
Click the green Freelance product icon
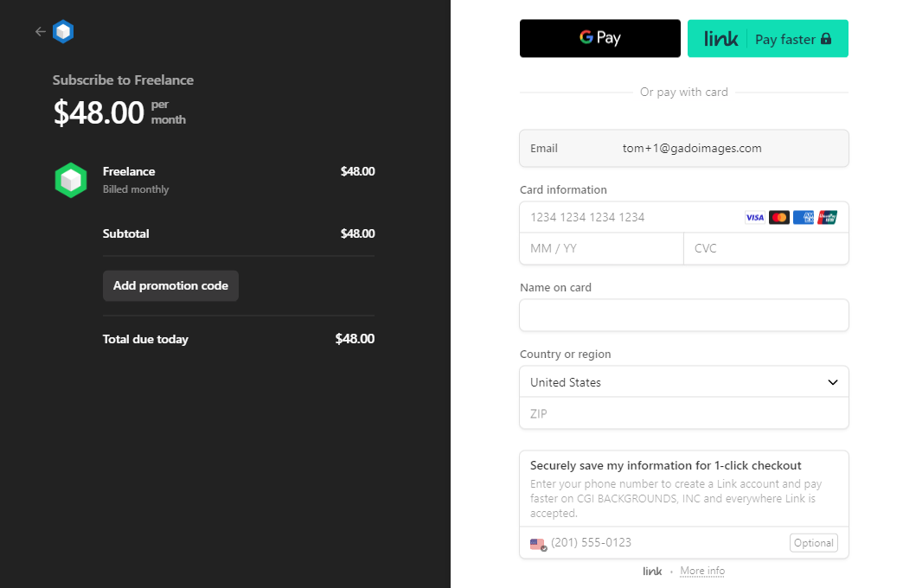(71, 180)
